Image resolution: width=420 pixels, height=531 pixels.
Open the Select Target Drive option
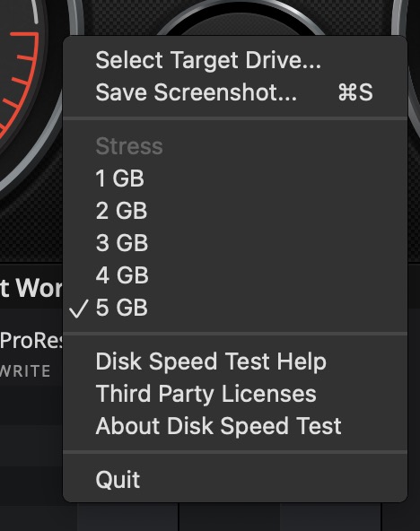click(235, 60)
